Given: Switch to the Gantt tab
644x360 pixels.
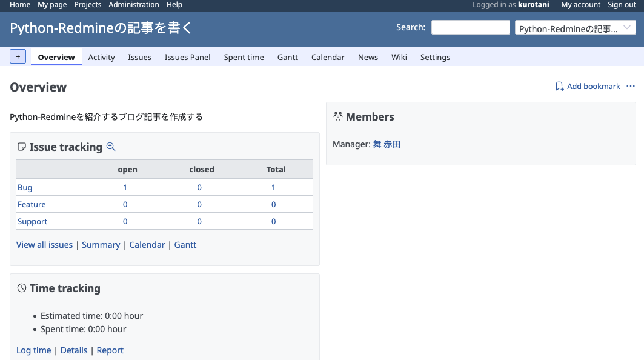Looking at the screenshot, I should (x=288, y=57).
